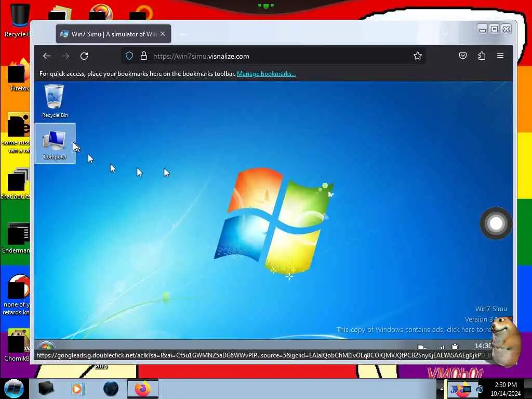Show site security info via padlock
532x399 pixels.
[x=144, y=56]
